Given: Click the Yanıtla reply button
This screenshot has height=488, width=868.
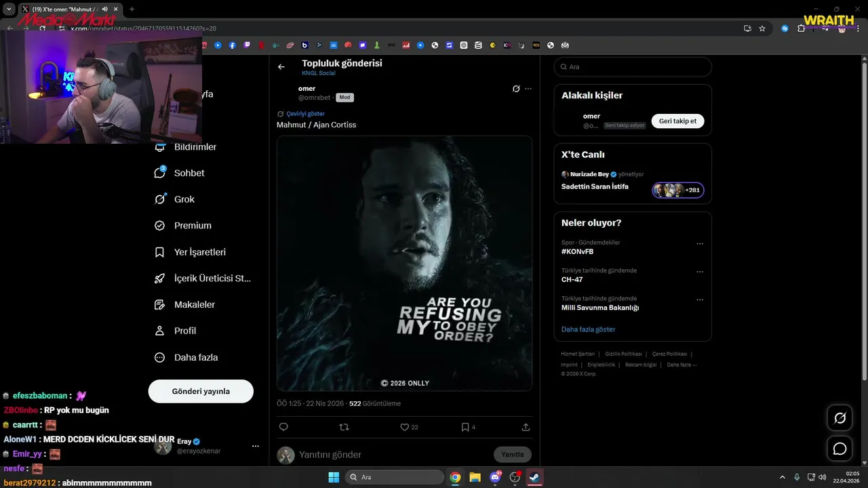Looking at the screenshot, I should [513, 455].
